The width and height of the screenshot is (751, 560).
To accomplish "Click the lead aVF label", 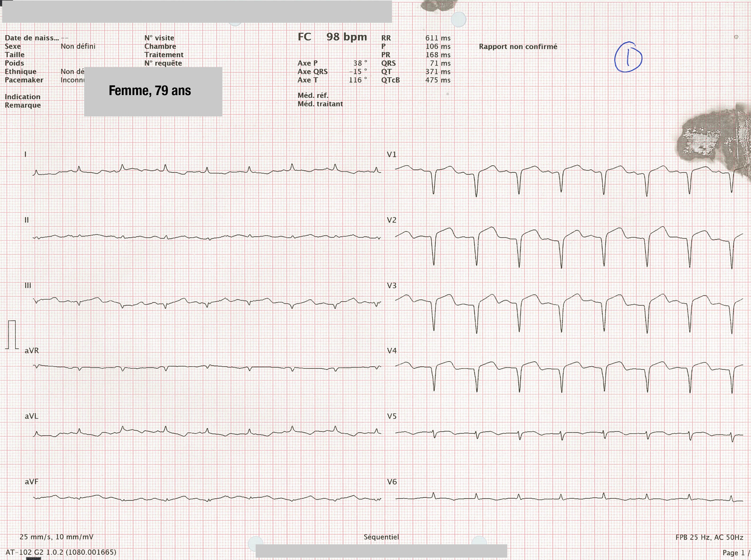I will (x=31, y=481).
